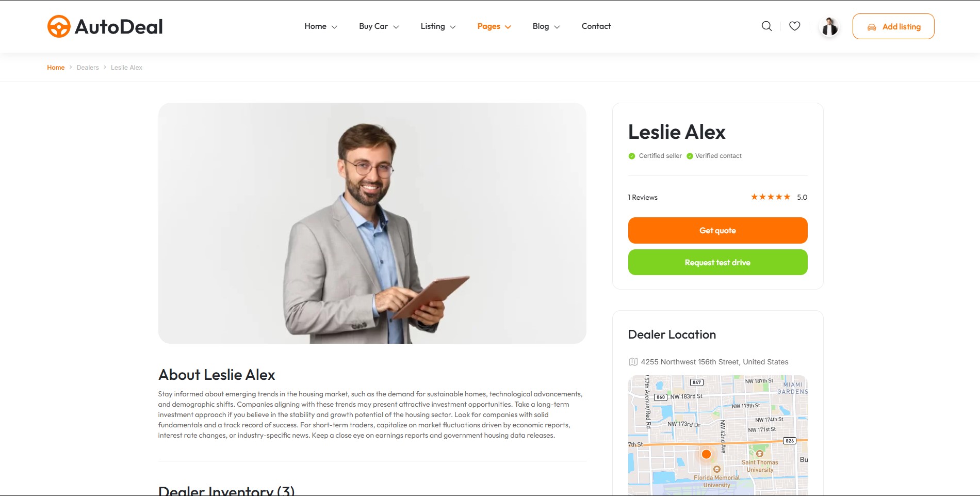The image size is (980, 496).
Task: Click the Get quote button
Action: [717, 230]
